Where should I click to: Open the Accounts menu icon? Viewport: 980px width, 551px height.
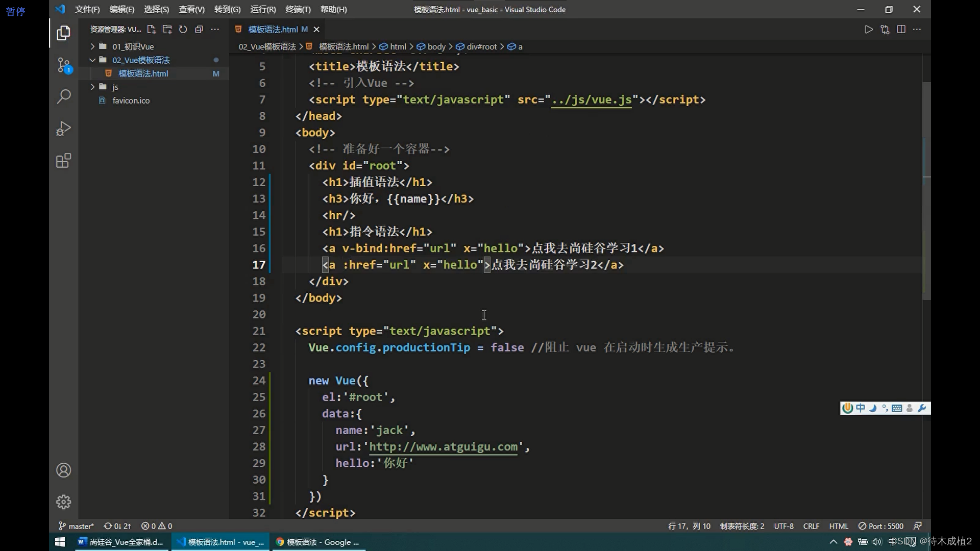coord(63,470)
